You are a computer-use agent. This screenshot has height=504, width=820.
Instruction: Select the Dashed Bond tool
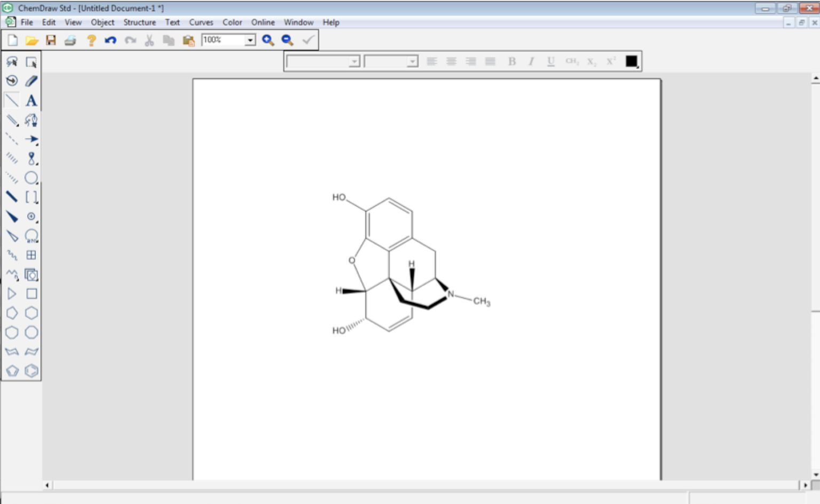point(11,139)
